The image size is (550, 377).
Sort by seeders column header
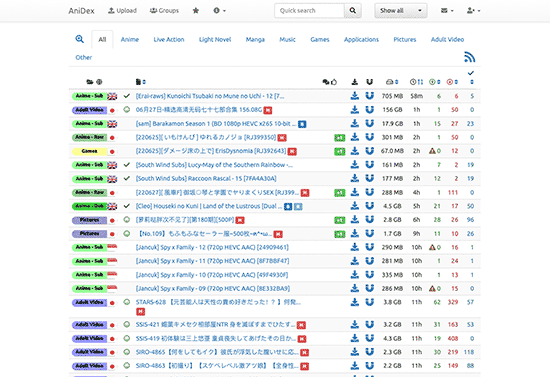(435, 82)
